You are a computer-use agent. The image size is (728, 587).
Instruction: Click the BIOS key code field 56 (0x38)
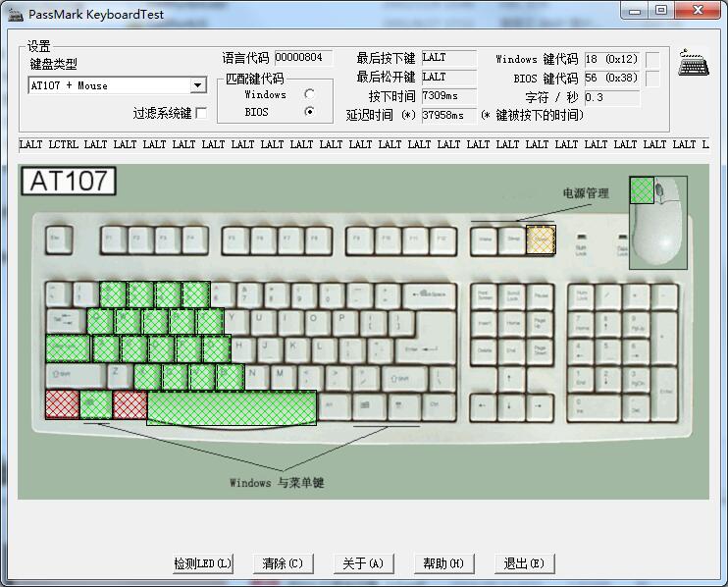click(612, 78)
